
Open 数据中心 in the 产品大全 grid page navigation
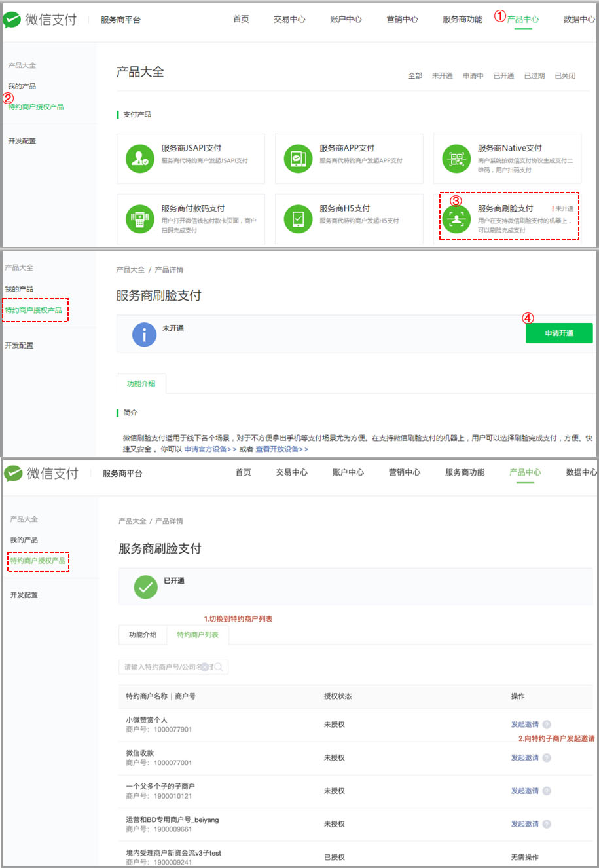[579, 19]
